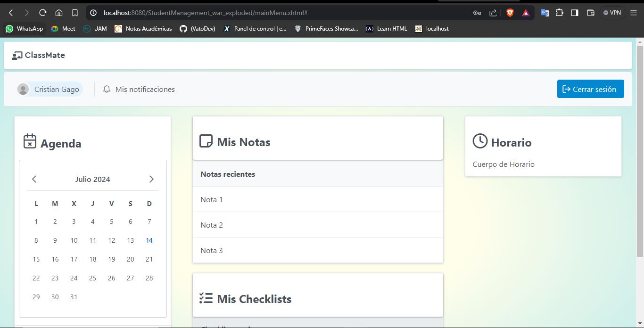This screenshot has height=328, width=644.
Task: Go to previous month in Agenda calendar
Action: [34, 179]
